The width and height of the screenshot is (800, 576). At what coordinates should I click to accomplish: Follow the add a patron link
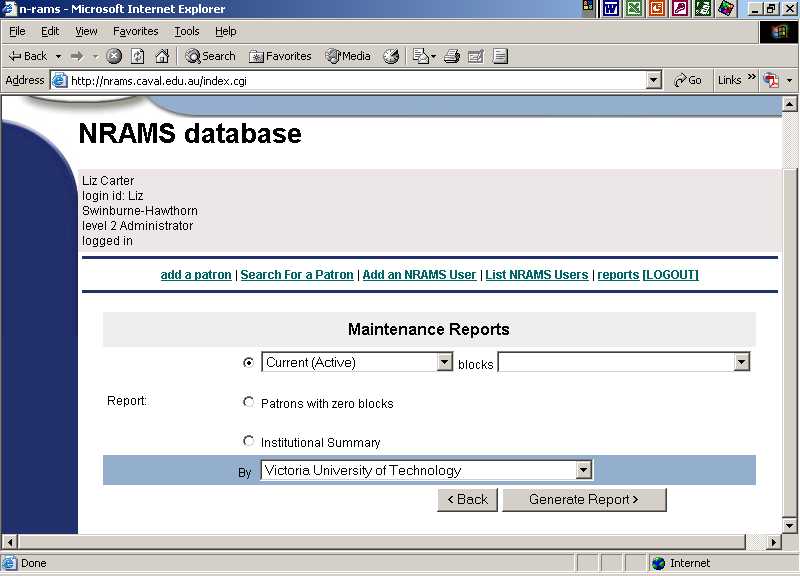pyautogui.click(x=196, y=274)
